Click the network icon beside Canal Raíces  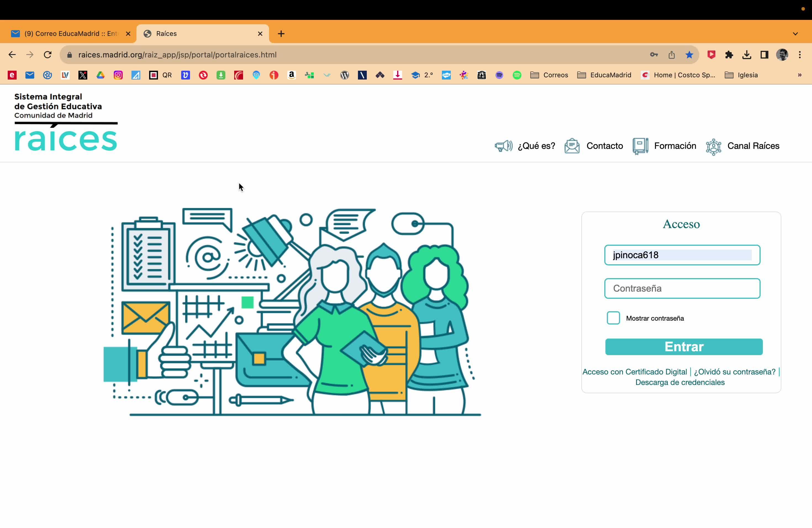tap(713, 147)
